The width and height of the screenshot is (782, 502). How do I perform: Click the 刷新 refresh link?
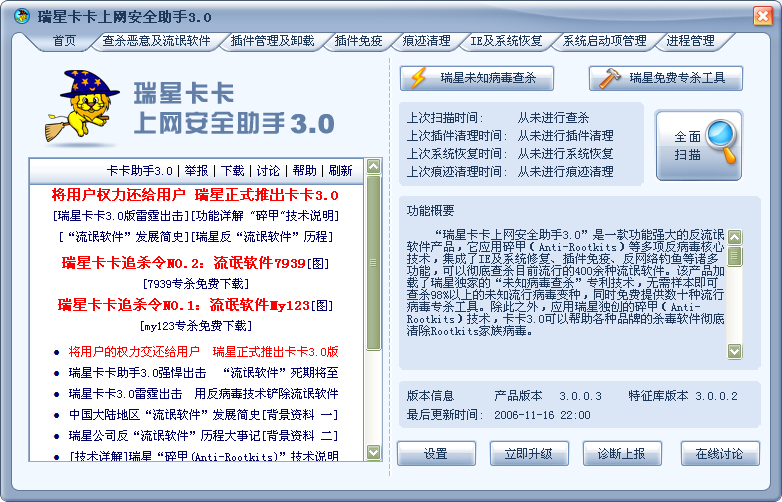pos(341,171)
